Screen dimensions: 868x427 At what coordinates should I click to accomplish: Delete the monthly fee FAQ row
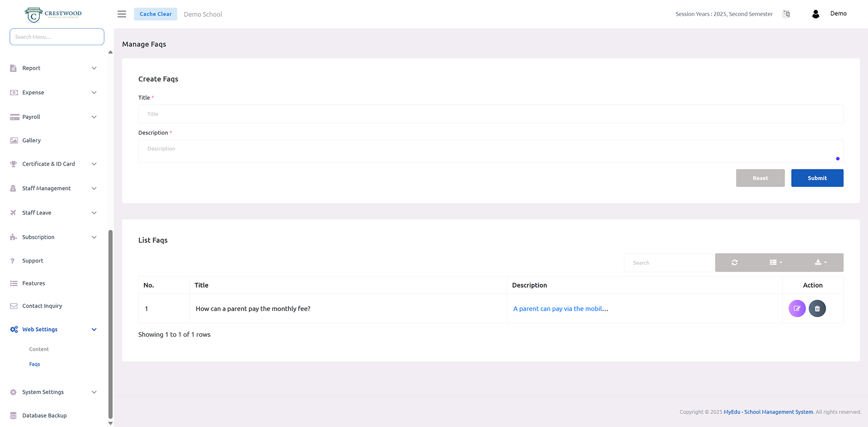pos(817,309)
